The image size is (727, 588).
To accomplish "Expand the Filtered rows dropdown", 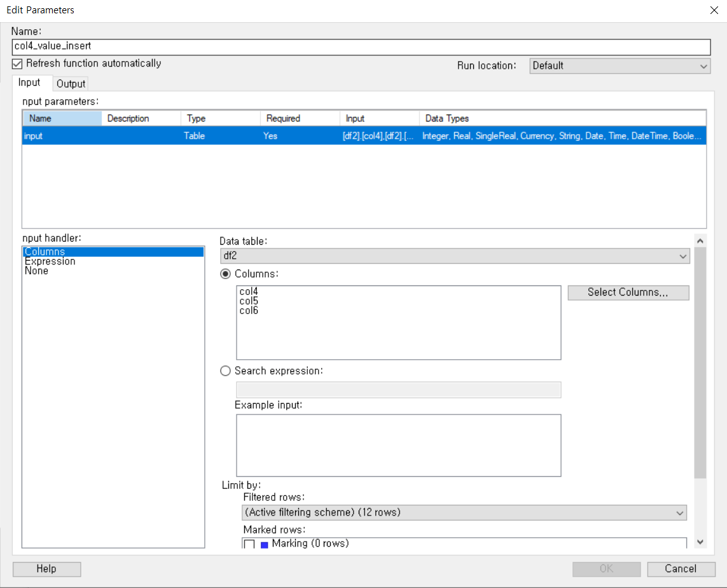I will pos(464,512).
